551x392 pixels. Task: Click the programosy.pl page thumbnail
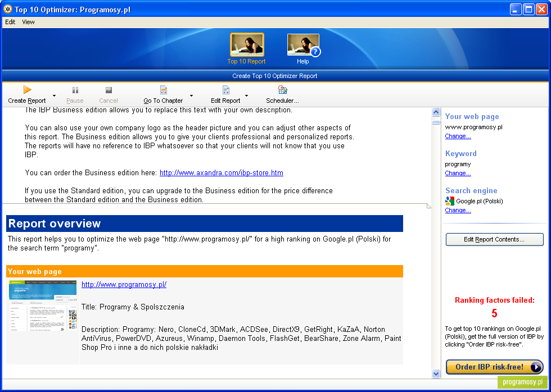click(43, 306)
